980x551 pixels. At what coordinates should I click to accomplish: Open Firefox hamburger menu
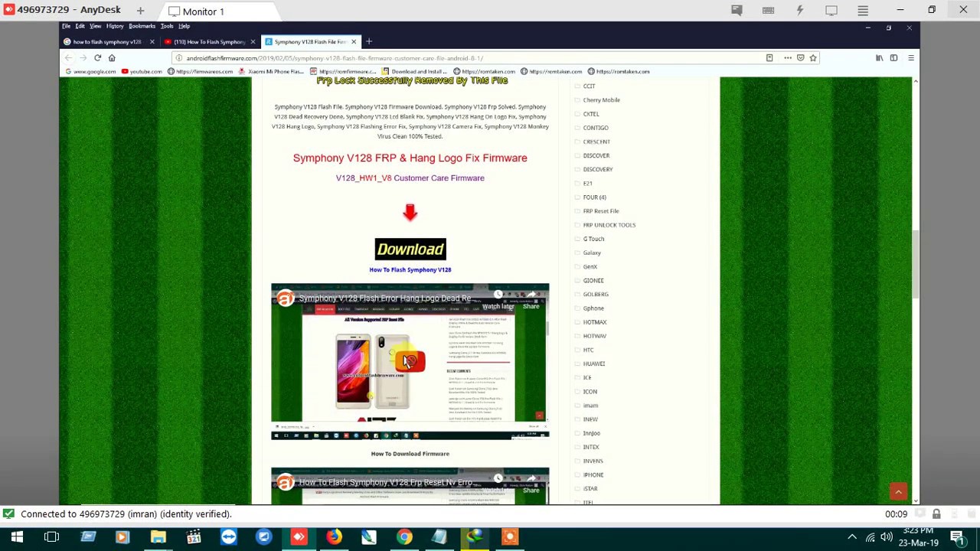(910, 58)
